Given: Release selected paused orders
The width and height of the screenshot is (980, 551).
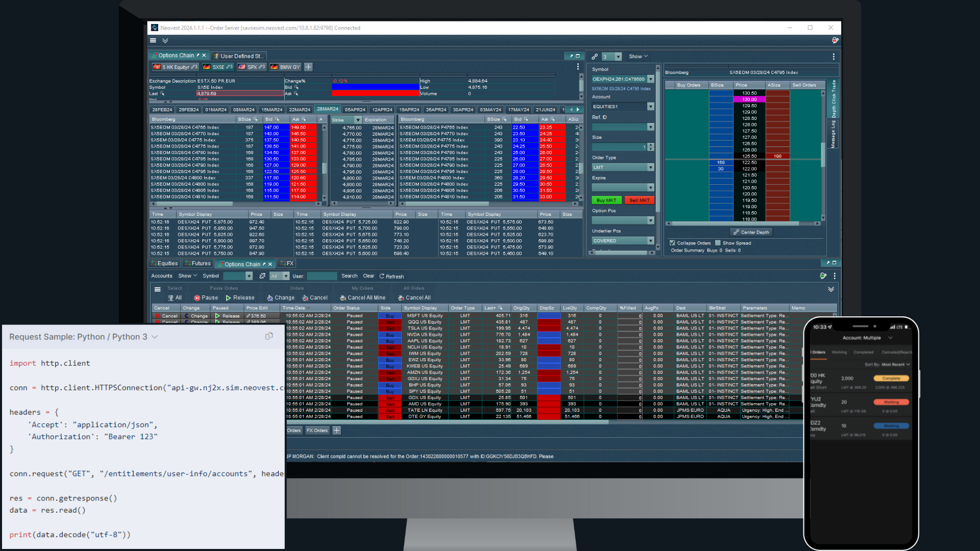Looking at the screenshot, I should pyautogui.click(x=240, y=298).
